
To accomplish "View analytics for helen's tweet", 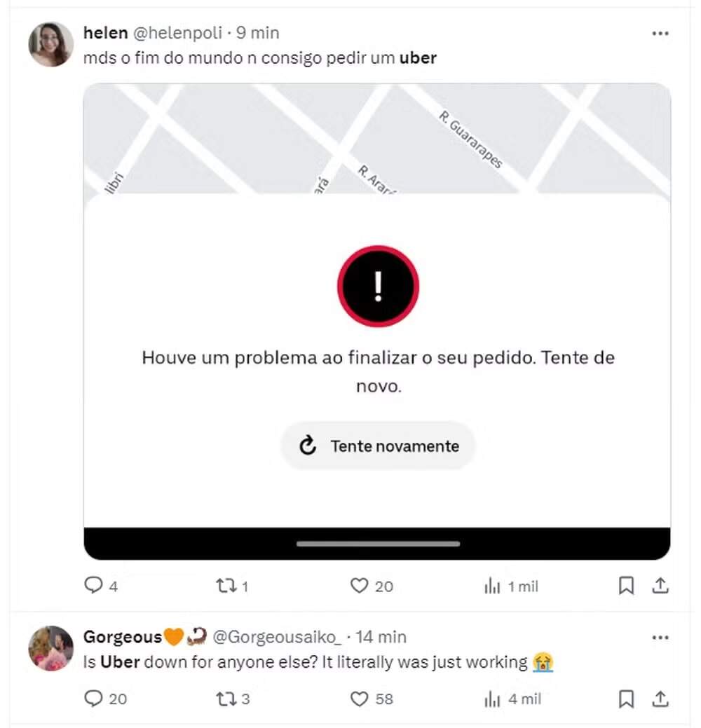I will pyautogui.click(x=492, y=586).
